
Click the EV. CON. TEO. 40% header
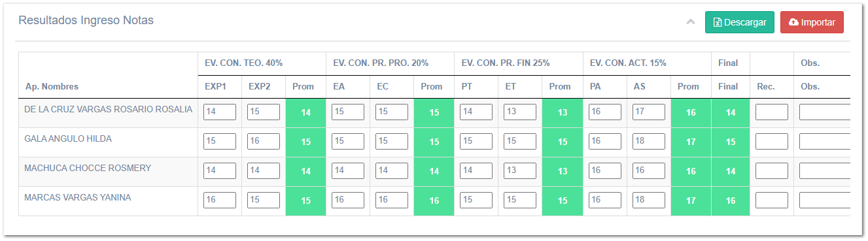click(x=243, y=63)
